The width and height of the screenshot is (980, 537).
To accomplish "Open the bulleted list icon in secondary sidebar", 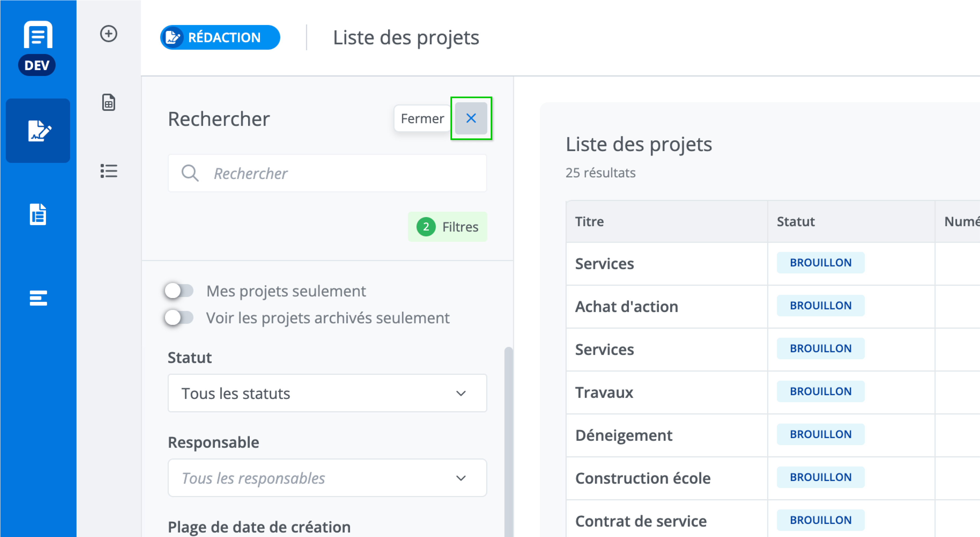I will click(x=108, y=171).
